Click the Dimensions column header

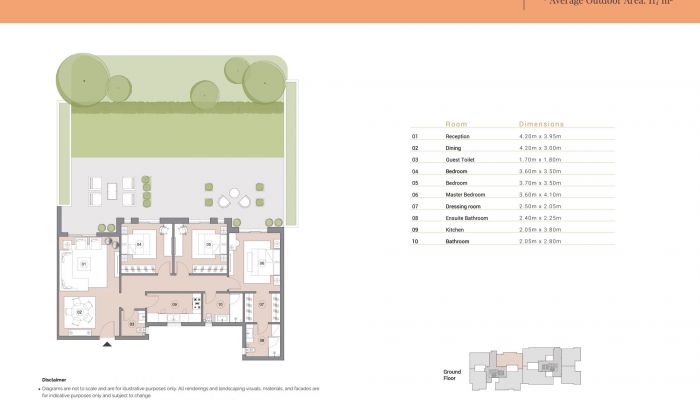tap(541, 124)
